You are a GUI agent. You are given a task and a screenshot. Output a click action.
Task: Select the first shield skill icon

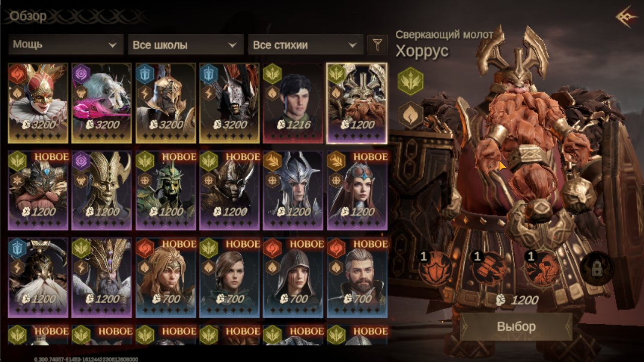[x=435, y=268]
